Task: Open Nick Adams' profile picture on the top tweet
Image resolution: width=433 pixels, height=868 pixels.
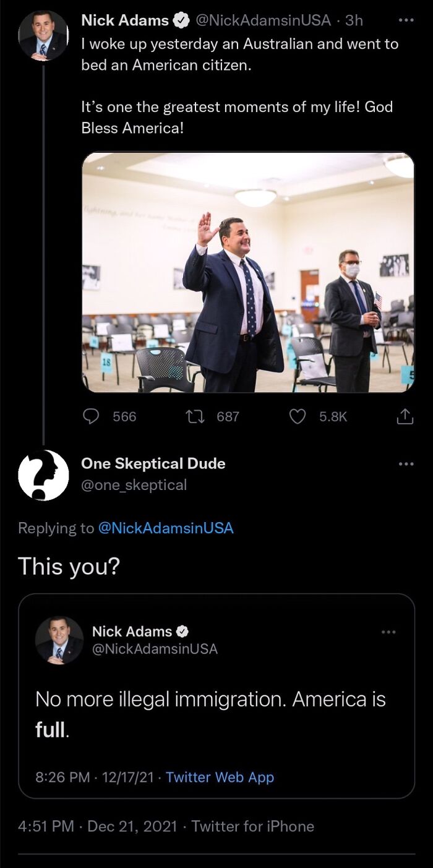Action: [x=43, y=35]
